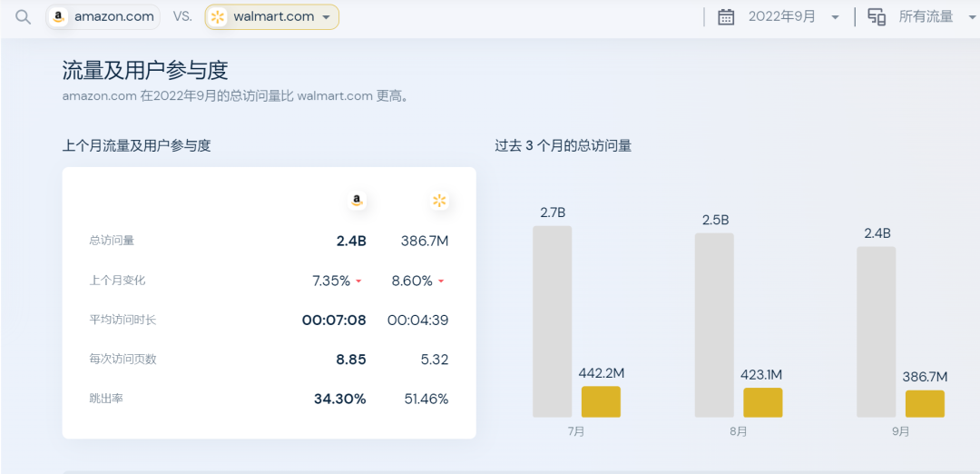Click red down arrow next to 7.35%

(359, 281)
